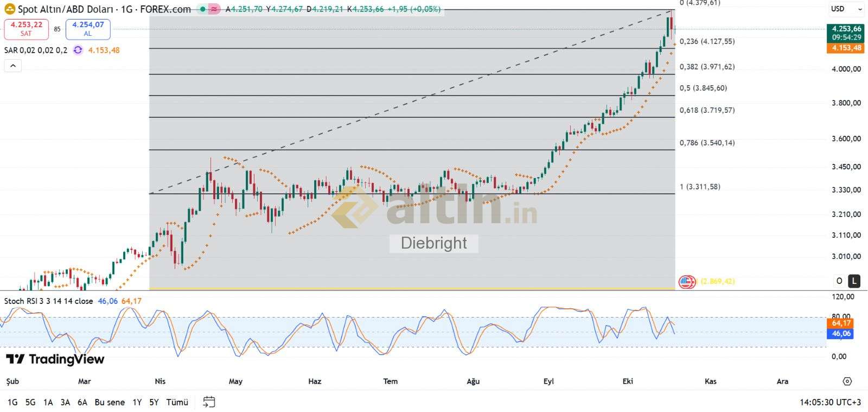The height and width of the screenshot is (412, 868).
Task: Open the chart settings gear icon
Action: [847, 382]
